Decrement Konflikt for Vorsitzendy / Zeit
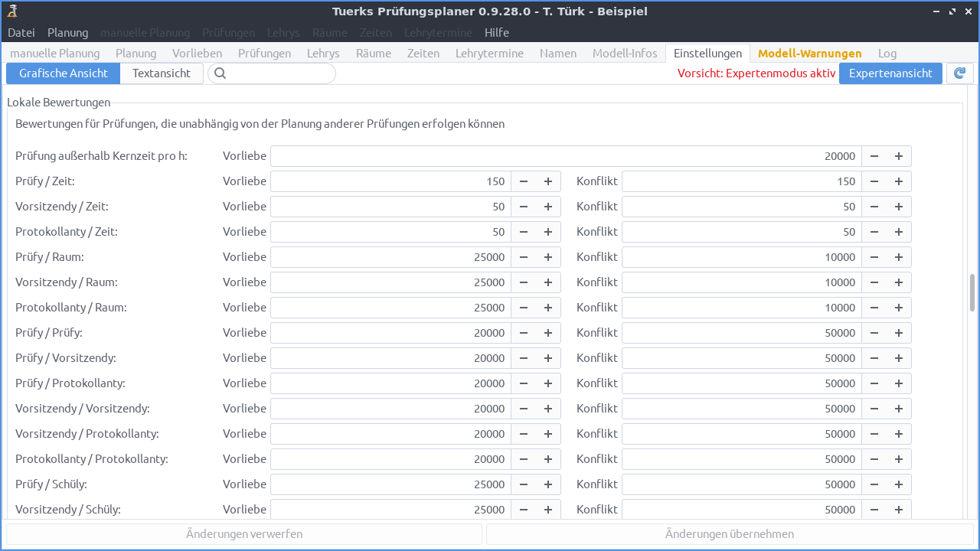 click(x=874, y=206)
